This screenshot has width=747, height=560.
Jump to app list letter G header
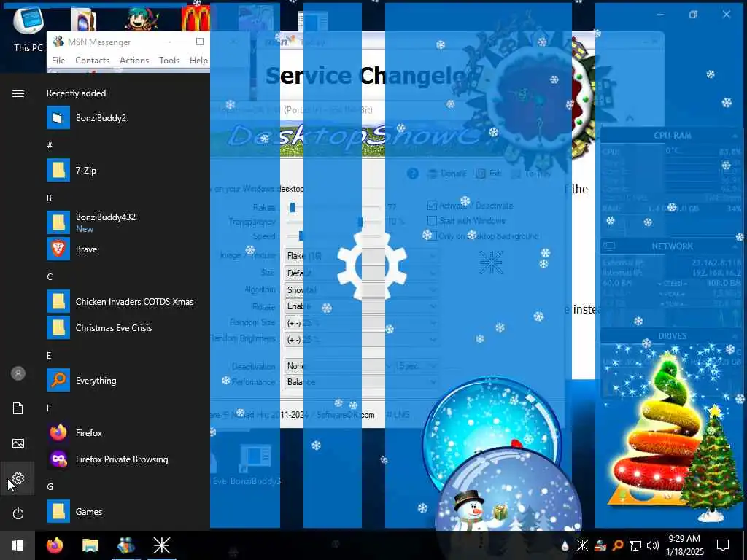pos(49,486)
